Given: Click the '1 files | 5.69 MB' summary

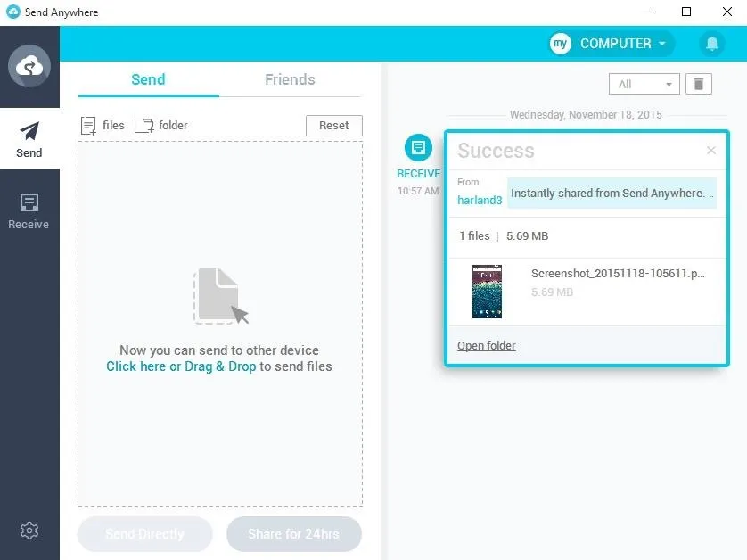Looking at the screenshot, I should [504, 236].
